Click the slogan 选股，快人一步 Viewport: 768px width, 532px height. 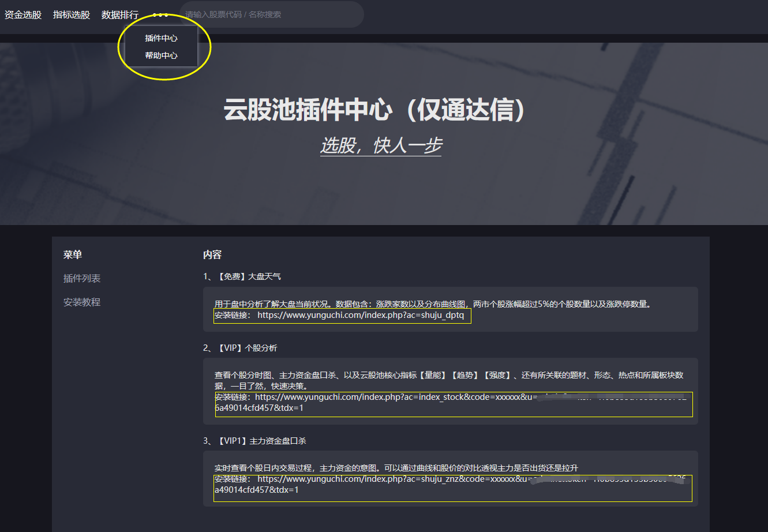381,145
